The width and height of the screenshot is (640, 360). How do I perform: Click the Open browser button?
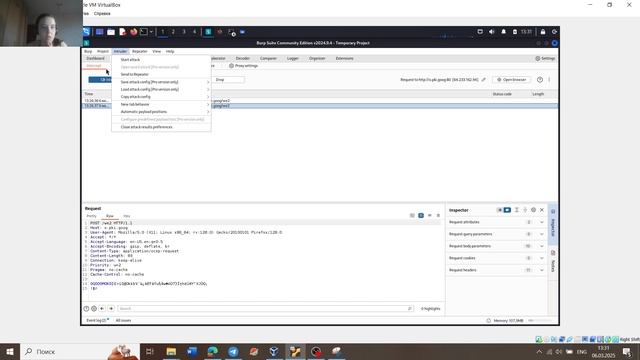[511, 80]
